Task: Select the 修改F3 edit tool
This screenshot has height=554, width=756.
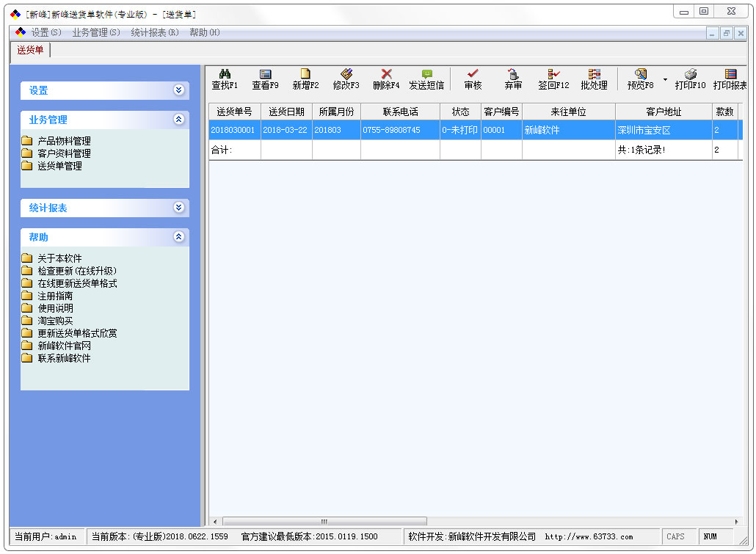Action: (346, 79)
